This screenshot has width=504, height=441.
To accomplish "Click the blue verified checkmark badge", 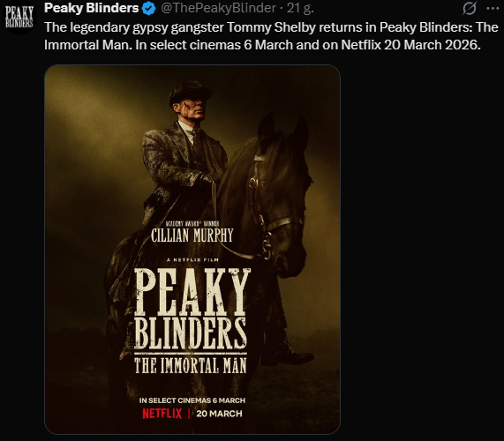I will [149, 9].
